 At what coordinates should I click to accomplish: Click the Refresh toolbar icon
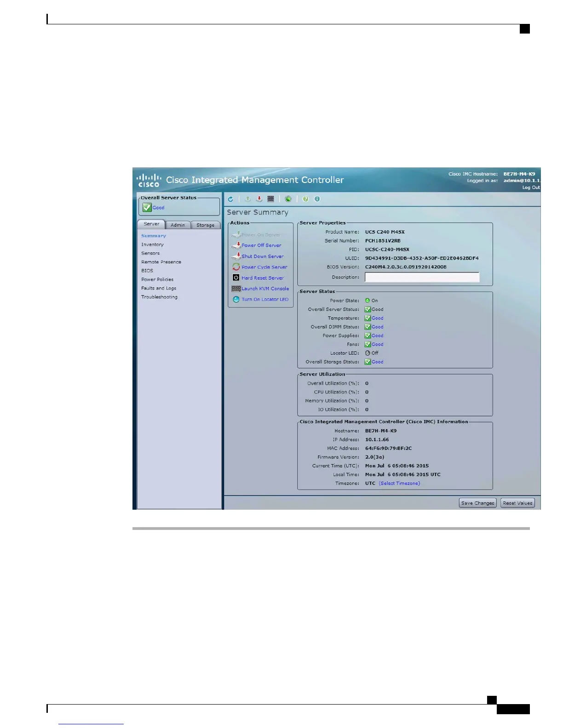tap(230, 199)
